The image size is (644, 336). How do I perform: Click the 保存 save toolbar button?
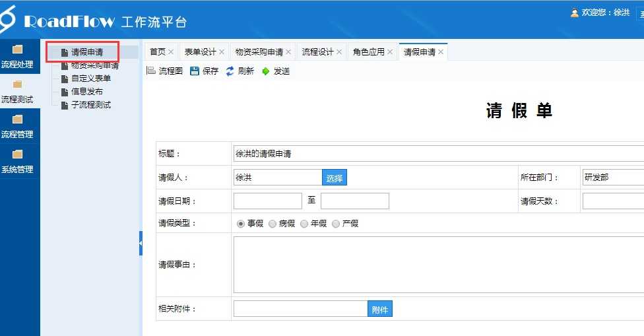click(204, 71)
